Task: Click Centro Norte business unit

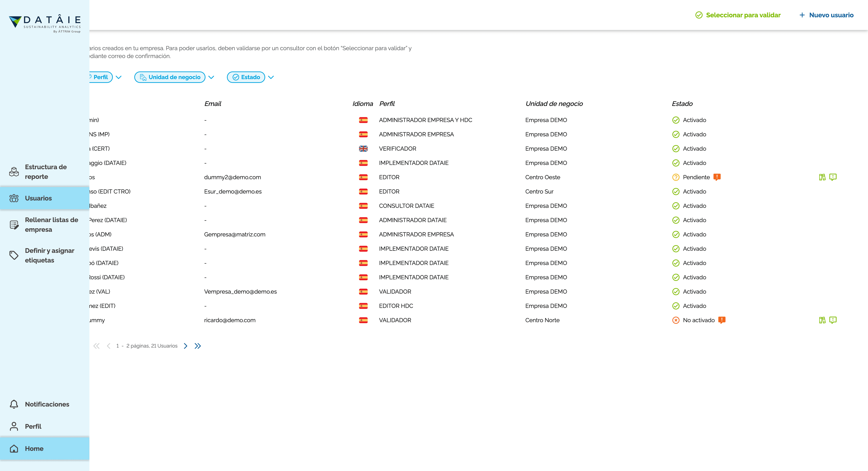Action: coord(542,320)
